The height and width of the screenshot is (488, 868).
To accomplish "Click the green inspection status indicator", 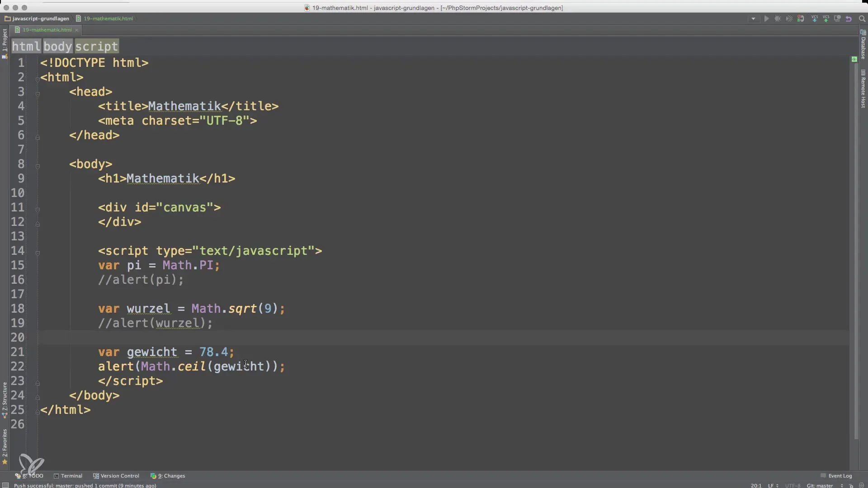I will click(x=854, y=59).
